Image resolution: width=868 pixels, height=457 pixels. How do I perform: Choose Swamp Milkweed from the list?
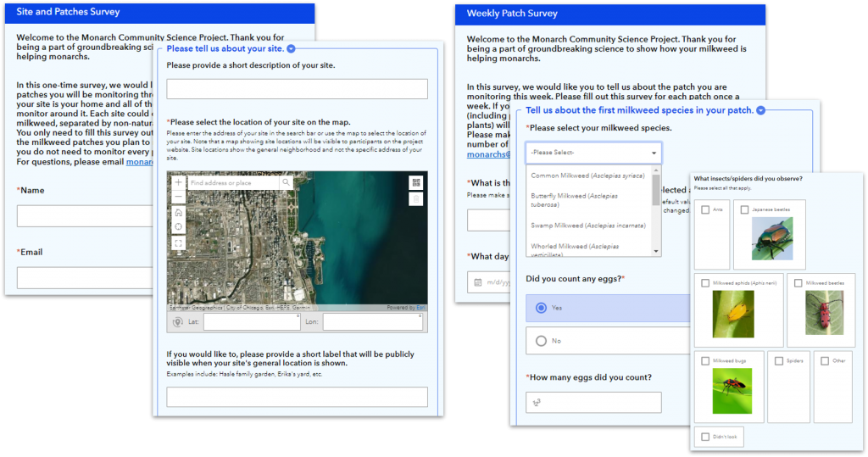[588, 226]
